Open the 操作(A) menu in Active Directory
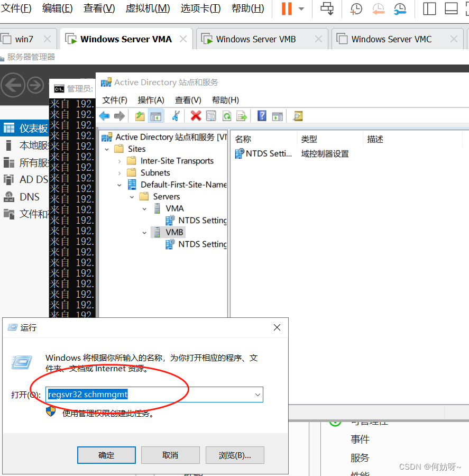The image size is (469, 476). [x=151, y=100]
